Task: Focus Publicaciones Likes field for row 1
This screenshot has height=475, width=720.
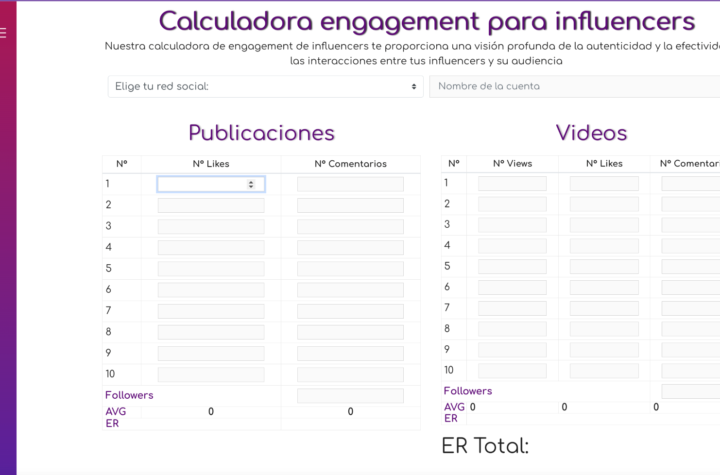Action: [x=203, y=184]
